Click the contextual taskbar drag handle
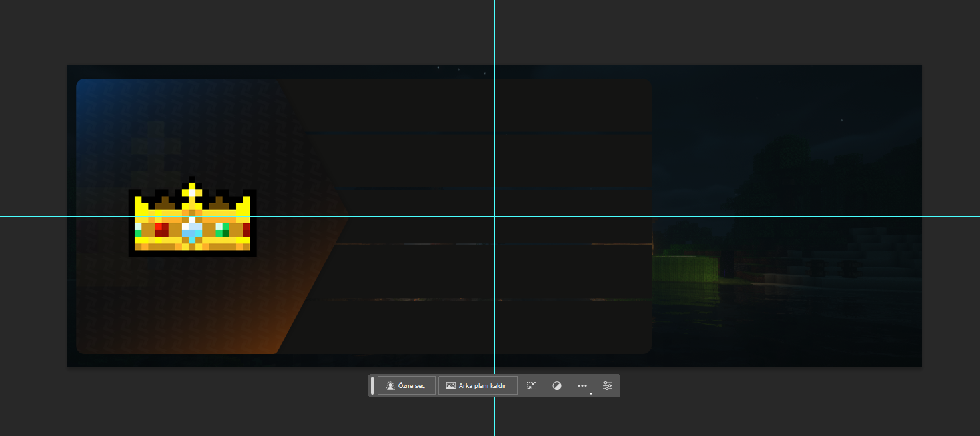Image resolution: width=980 pixels, height=436 pixels. [x=372, y=386]
